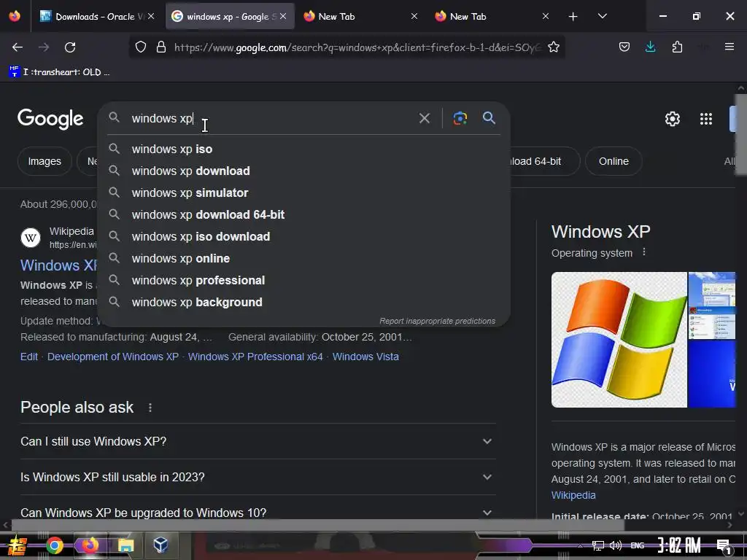Open the Windows Vista link

tap(365, 357)
